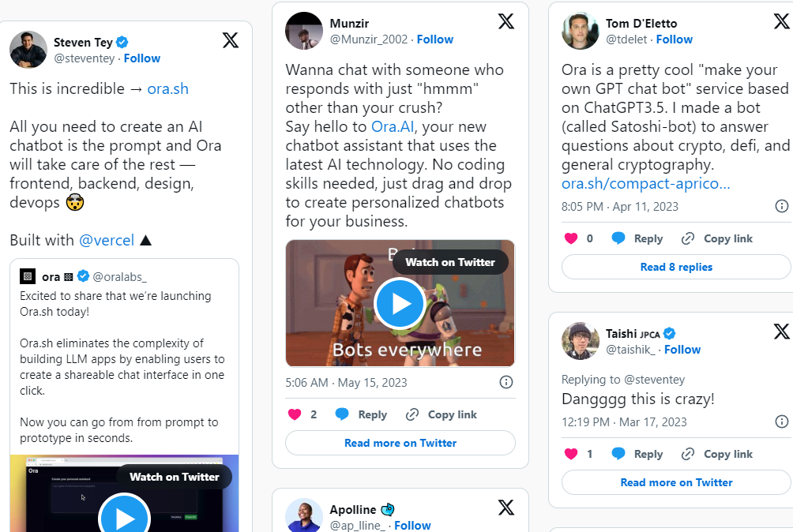Open timestamp 5:06 AM · May 15, 2023
Image resolution: width=793 pixels, height=532 pixels.
(346, 383)
